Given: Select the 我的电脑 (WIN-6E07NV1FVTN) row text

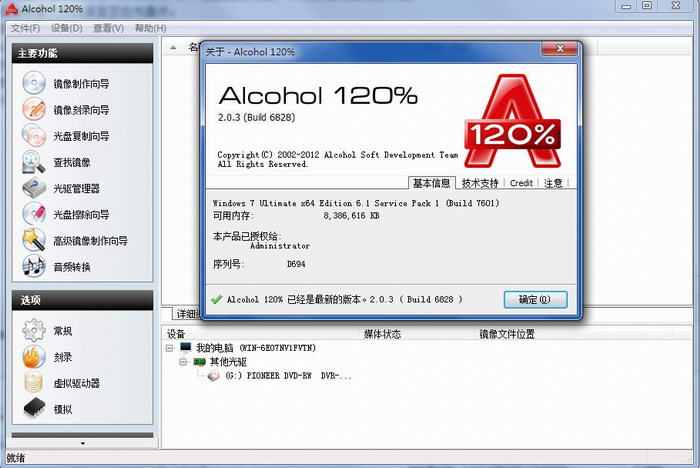Looking at the screenshot, I should tap(256, 347).
